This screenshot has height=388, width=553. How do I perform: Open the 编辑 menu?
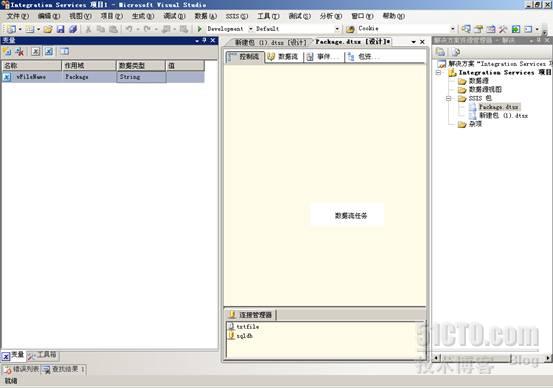(49, 16)
